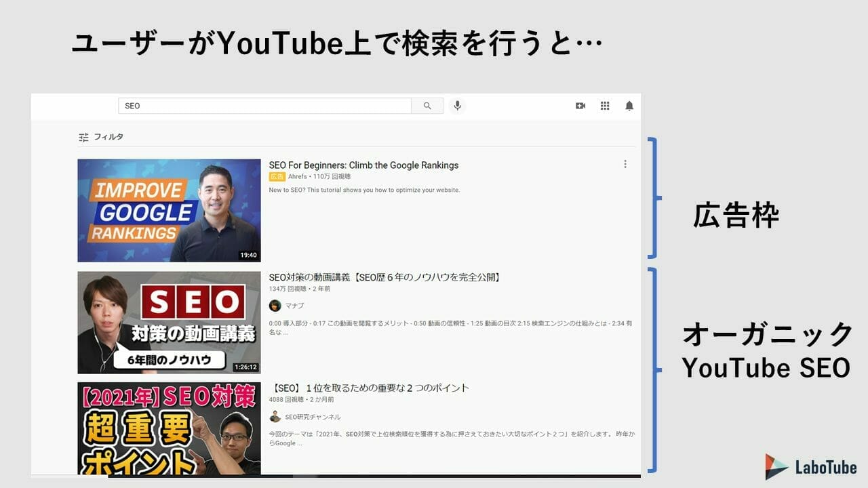Screen dimensions: 868x488
Task: Click the magnifier search button
Action: 427,106
